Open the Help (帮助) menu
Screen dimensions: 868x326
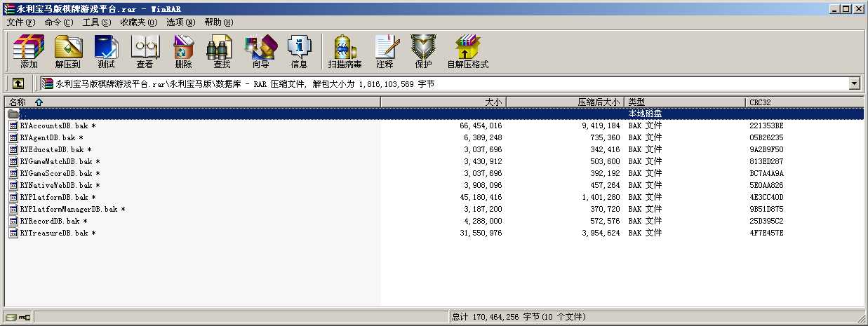pos(219,22)
